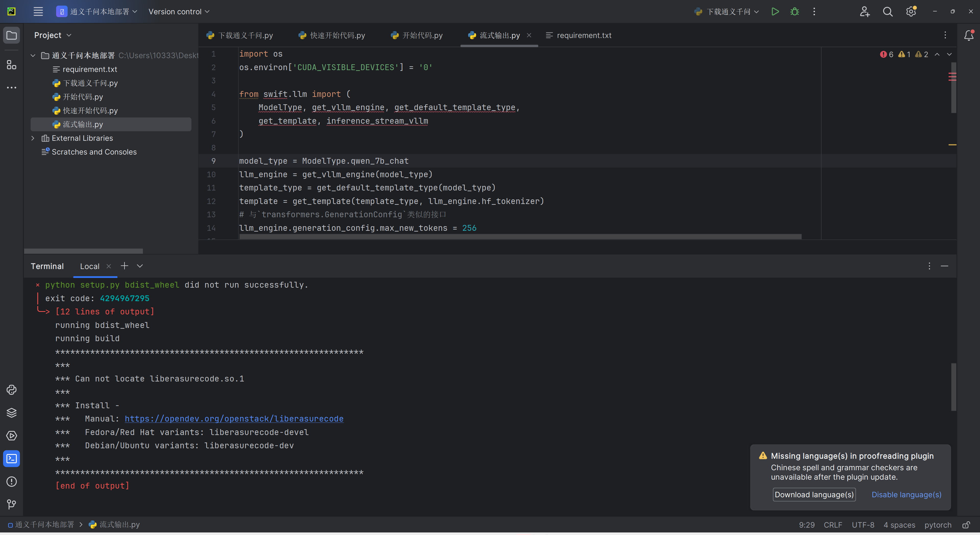This screenshot has width=980, height=535.
Task: Open the project name dropdown
Action: (x=97, y=11)
